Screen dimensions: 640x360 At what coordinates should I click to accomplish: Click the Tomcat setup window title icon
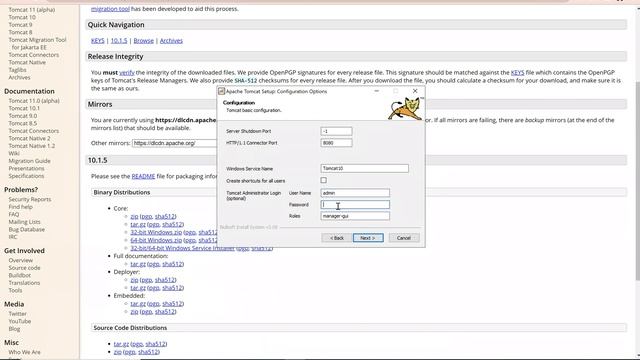tap(222, 91)
